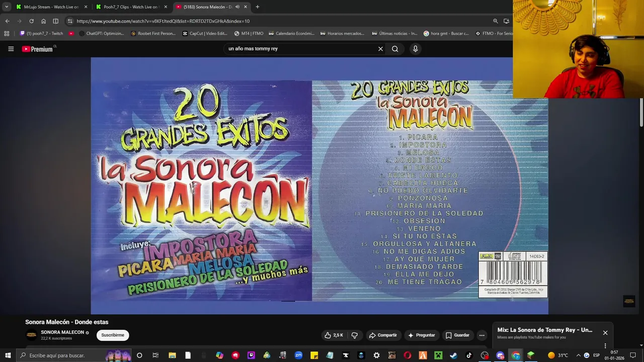Close the Pooh7_7 Clips tab
The width and height of the screenshot is (644, 362).
tap(166, 7)
